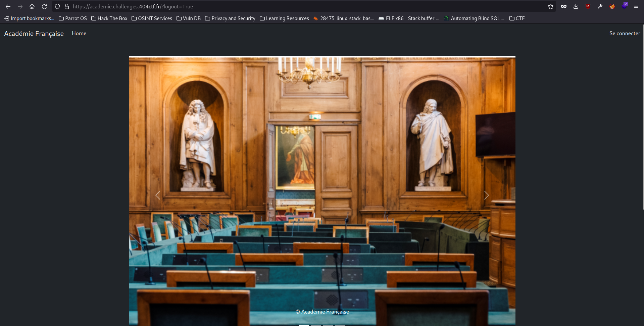Viewport: 644px width, 326px height.
Task: Click the wrench-shaped extension icon
Action: pos(600,6)
